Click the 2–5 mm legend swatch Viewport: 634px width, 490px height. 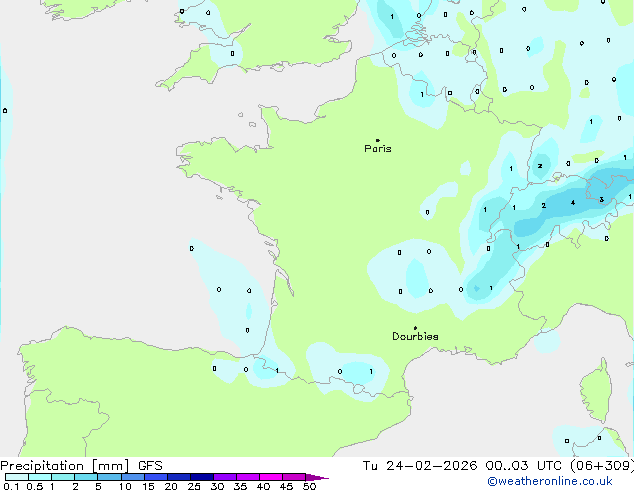point(86,477)
